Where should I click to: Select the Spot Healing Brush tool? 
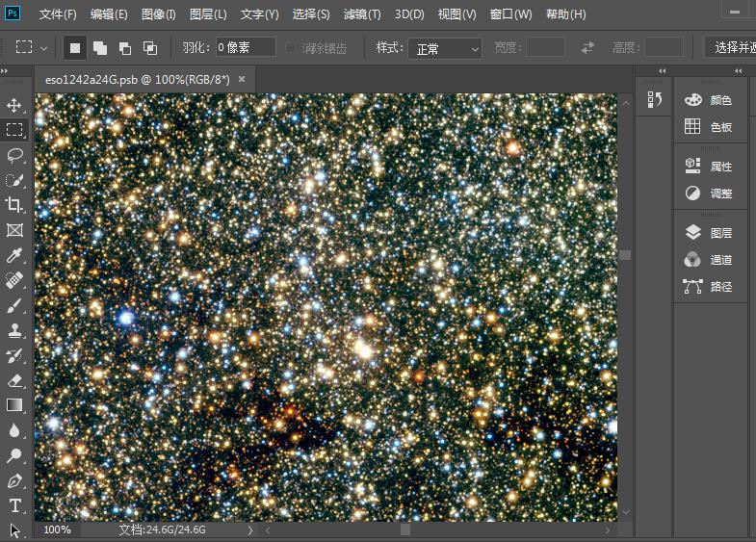14,280
